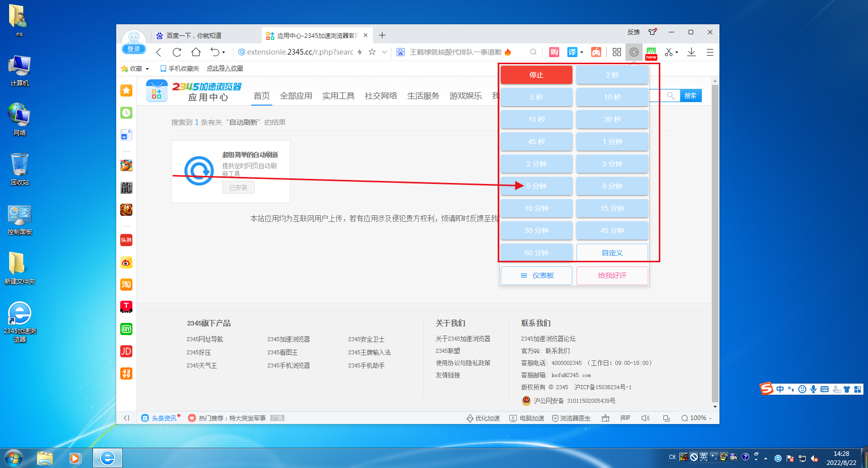Screen dimensions: 868x468
Task: Open the 仪表板 dashboard button
Action: (537, 275)
